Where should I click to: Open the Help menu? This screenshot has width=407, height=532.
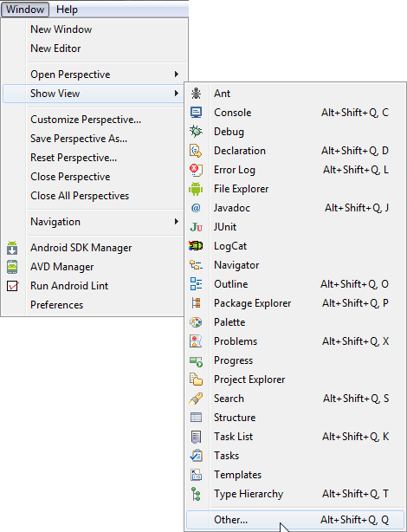click(67, 10)
